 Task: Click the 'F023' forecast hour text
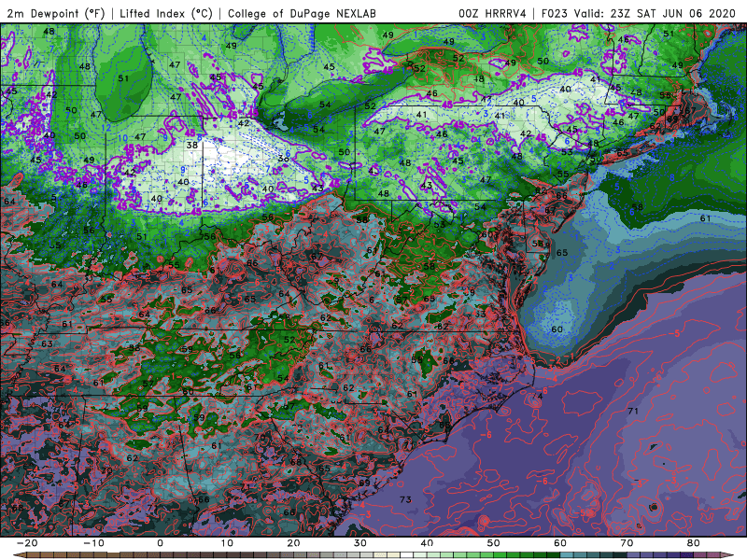point(555,13)
